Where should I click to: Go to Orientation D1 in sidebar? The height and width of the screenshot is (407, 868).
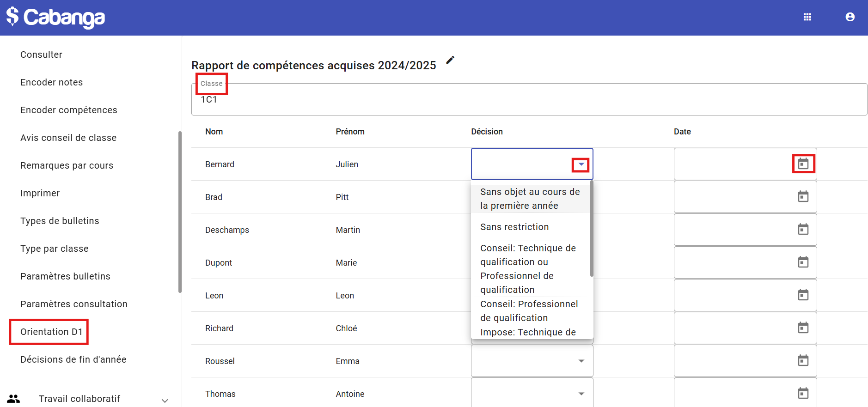pyautogui.click(x=51, y=332)
